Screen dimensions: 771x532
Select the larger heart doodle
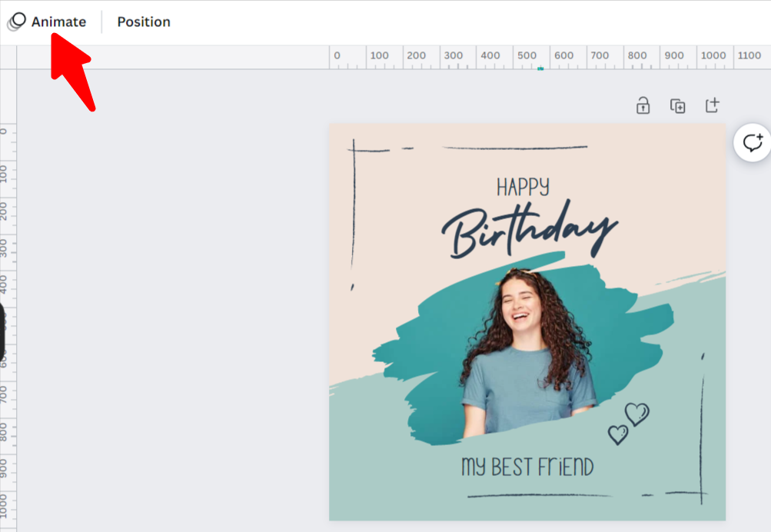point(636,414)
